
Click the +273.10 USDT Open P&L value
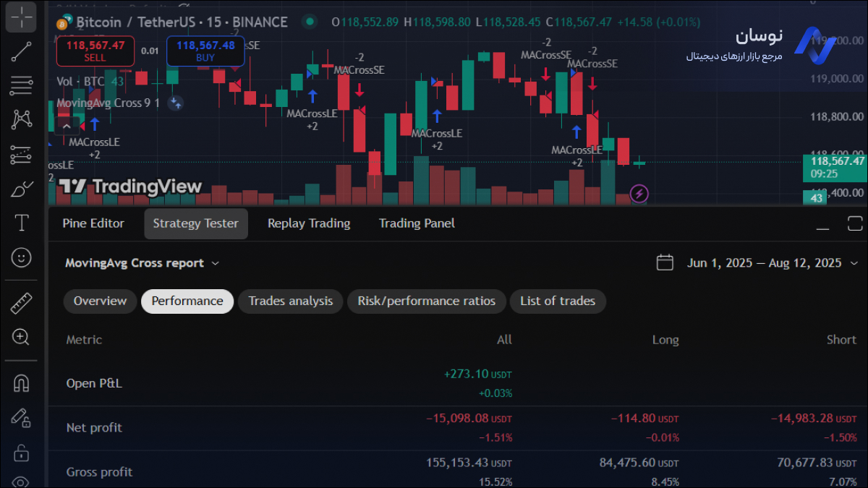coord(477,374)
